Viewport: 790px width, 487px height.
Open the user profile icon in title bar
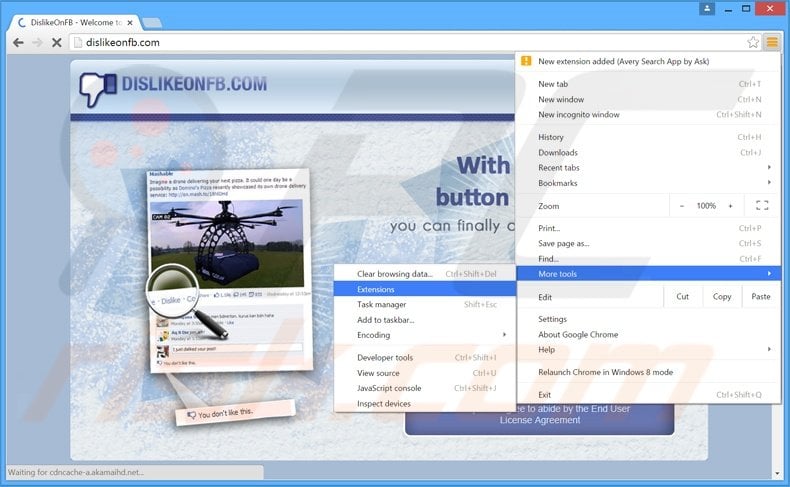[707, 9]
